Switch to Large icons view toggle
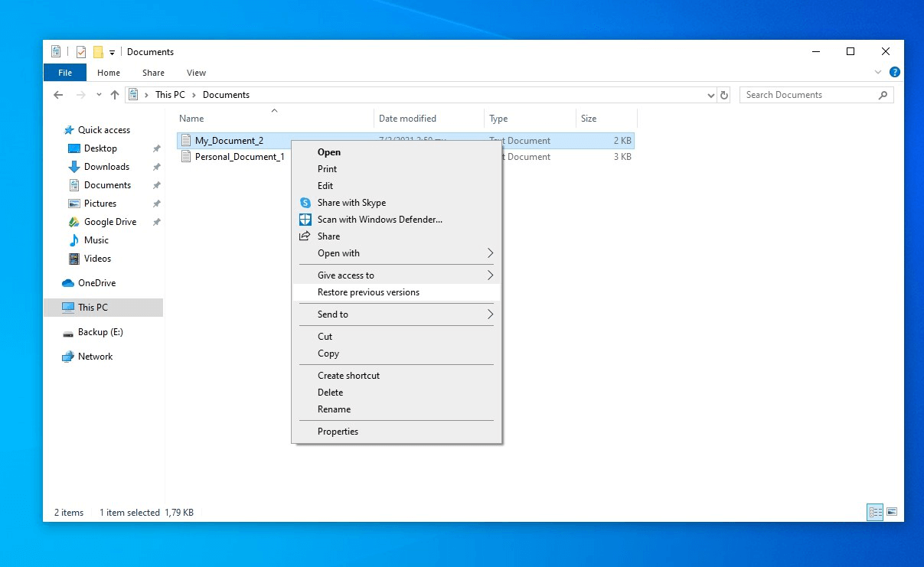The height and width of the screenshot is (567, 924). (891, 512)
